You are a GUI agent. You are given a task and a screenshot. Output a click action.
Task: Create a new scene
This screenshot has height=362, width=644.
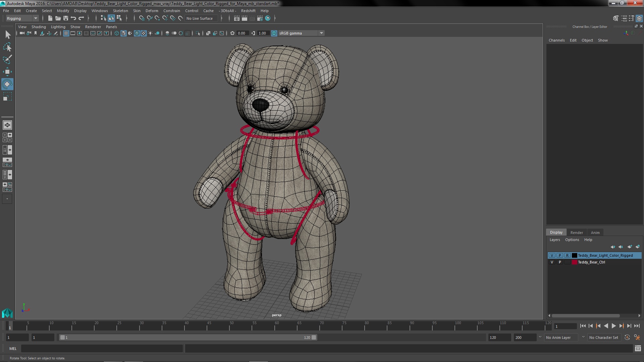click(50, 18)
